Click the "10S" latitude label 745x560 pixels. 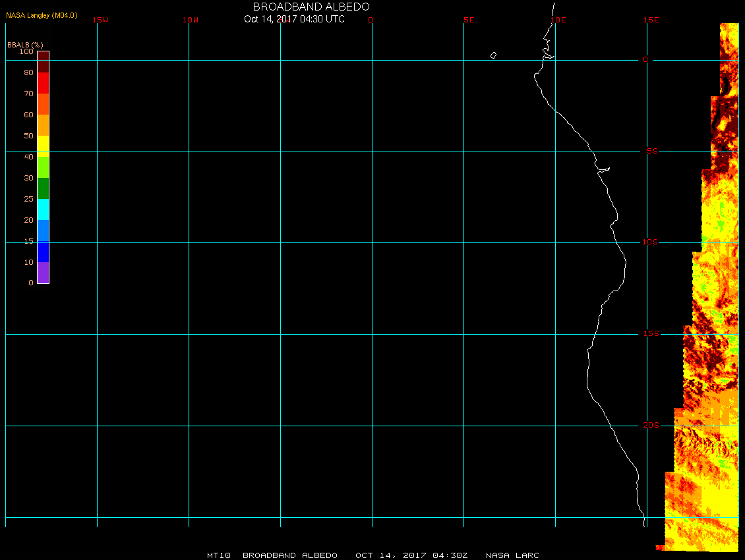[x=650, y=242]
